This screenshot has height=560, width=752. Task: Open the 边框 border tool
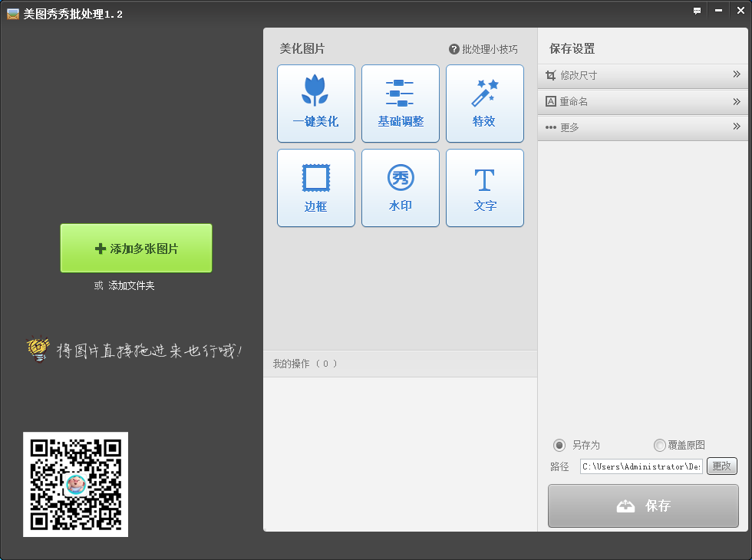316,188
